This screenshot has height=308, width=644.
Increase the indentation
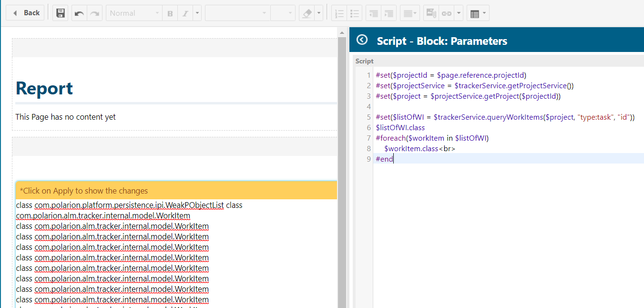pyautogui.click(x=388, y=13)
